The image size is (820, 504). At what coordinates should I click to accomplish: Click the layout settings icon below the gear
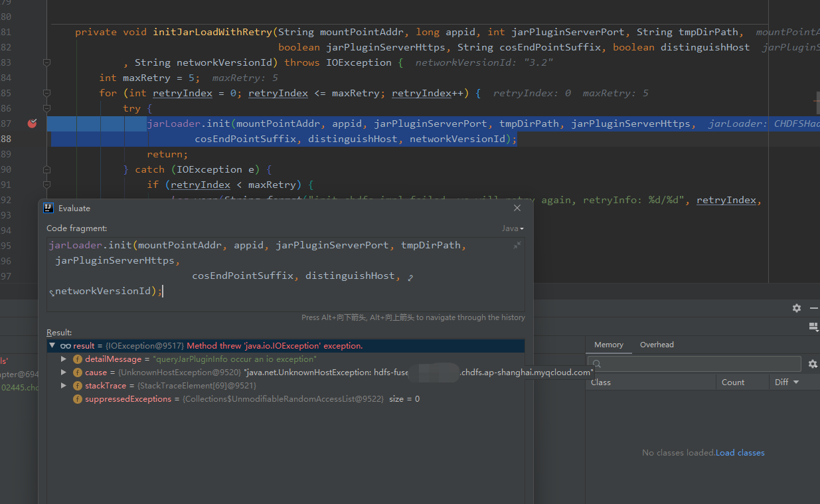(x=813, y=326)
